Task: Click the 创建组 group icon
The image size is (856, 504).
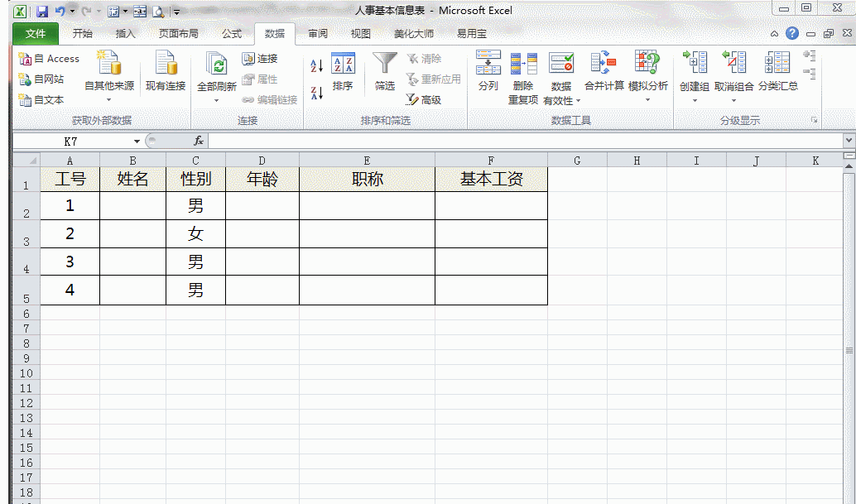Action: pos(695,63)
